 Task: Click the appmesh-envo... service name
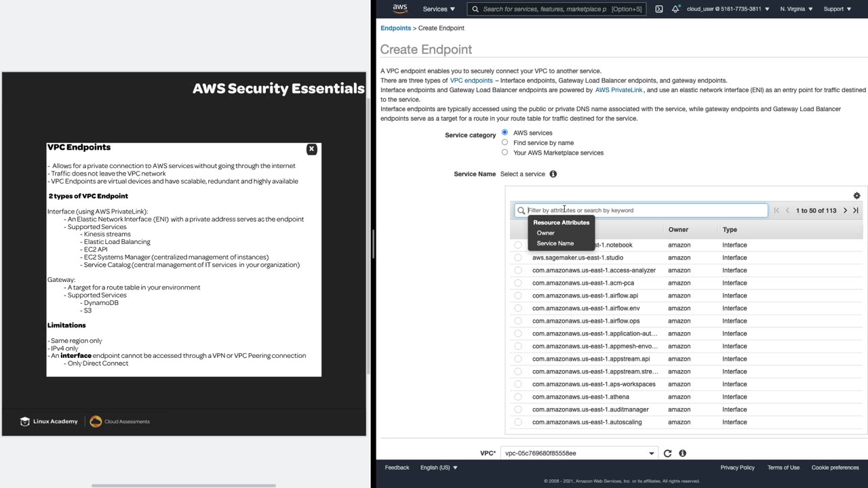pos(595,346)
